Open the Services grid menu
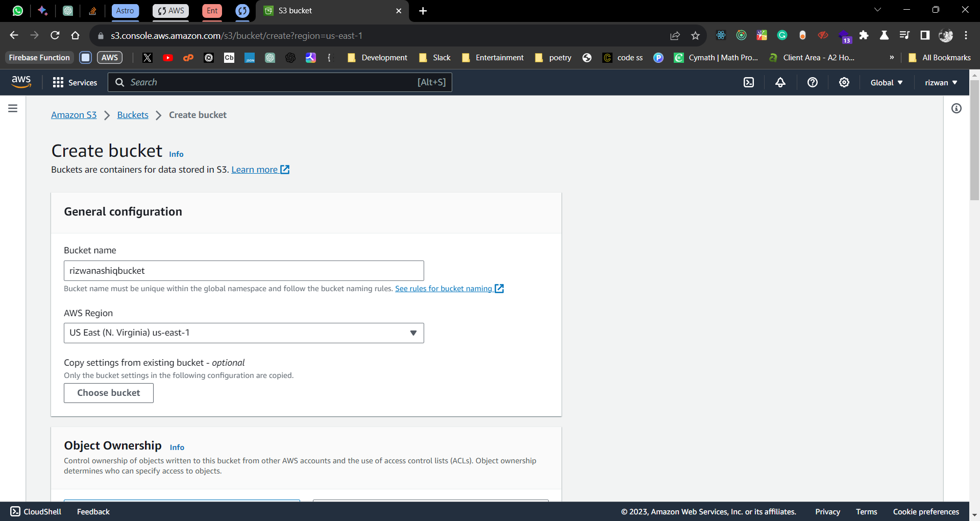Screen dimensions: 980x521 (75, 82)
